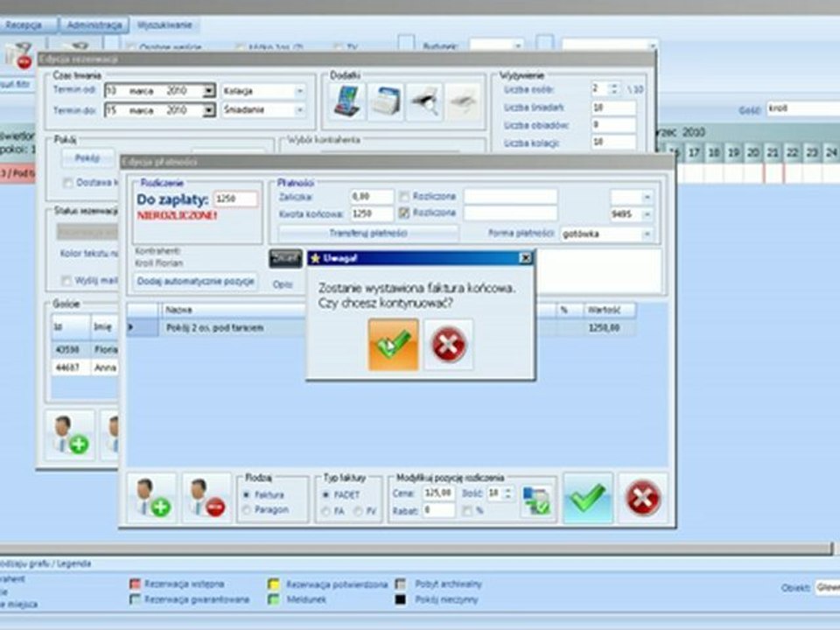Click the Pokój button in reservation window
The height and width of the screenshot is (630, 840).
click(87, 158)
